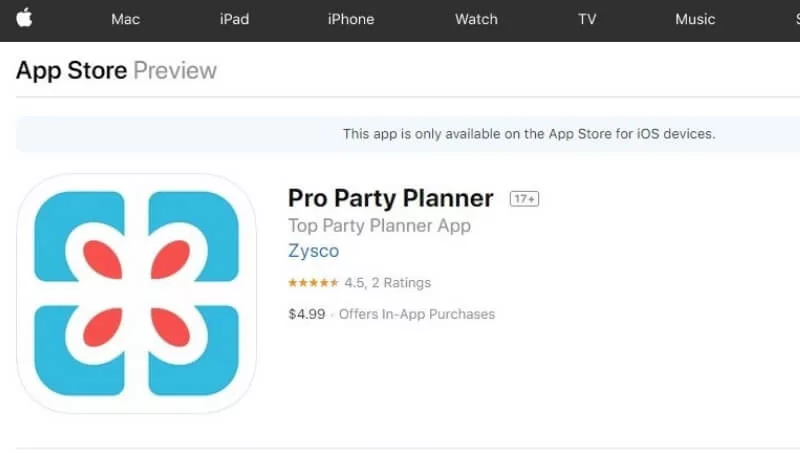This screenshot has width=800, height=453.
Task: Click the Apple logo in navigation bar
Action: (24, 18)
